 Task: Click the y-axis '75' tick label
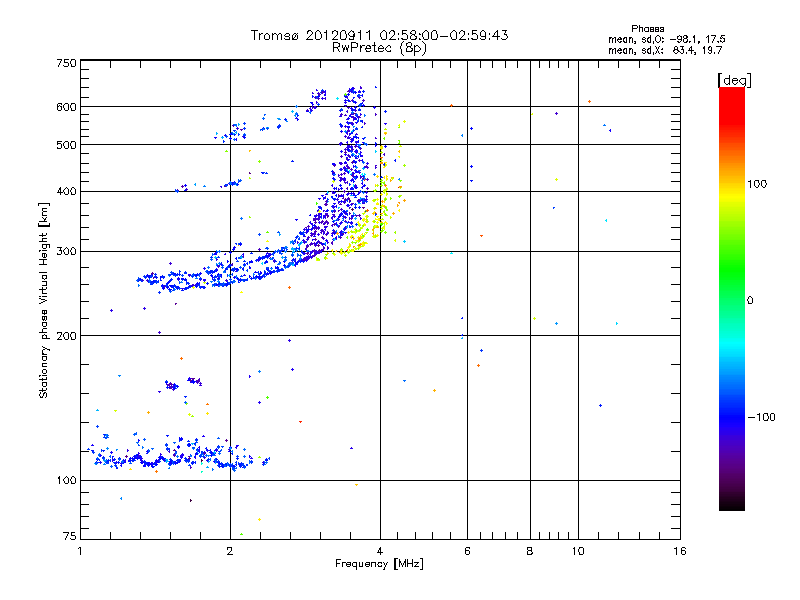tap(70, 536)
